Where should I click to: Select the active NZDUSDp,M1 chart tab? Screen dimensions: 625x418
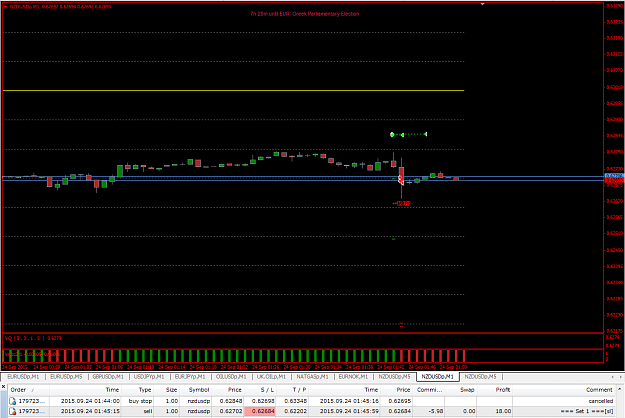coord(438,377)
